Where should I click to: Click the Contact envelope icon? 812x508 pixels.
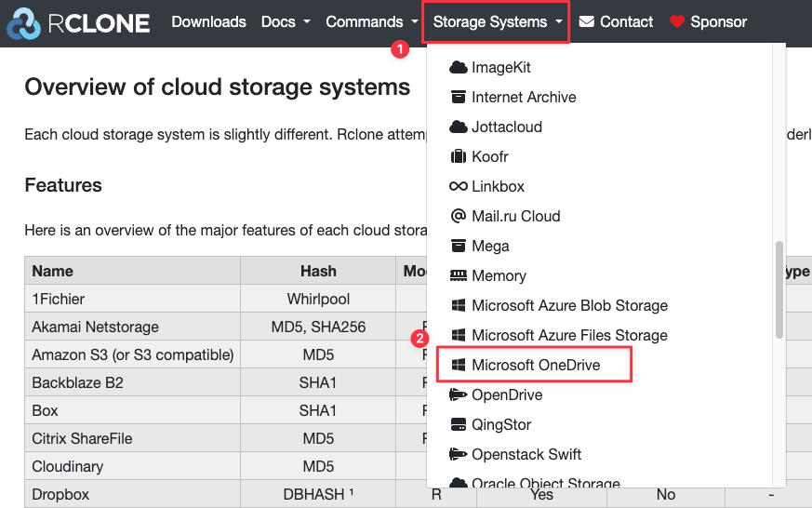click(586, 21)
